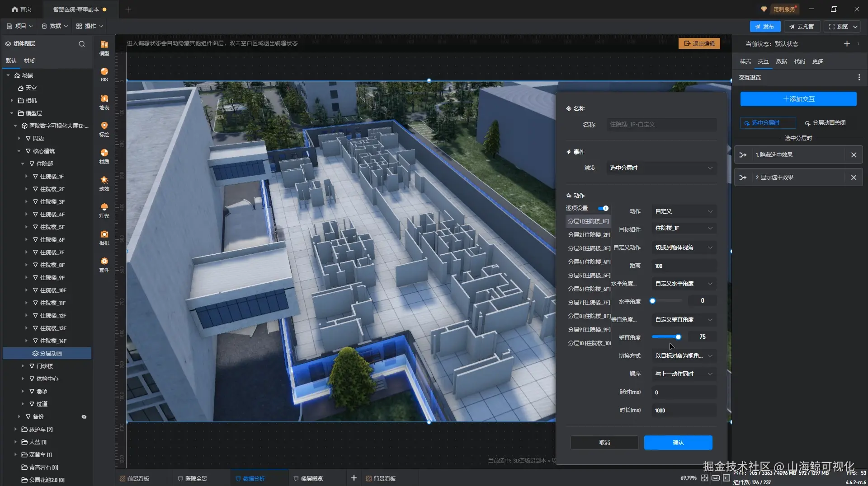Open 自定义动作 dropdown 切换到物体视角
The image size is (868, 486).
point(684,248)
